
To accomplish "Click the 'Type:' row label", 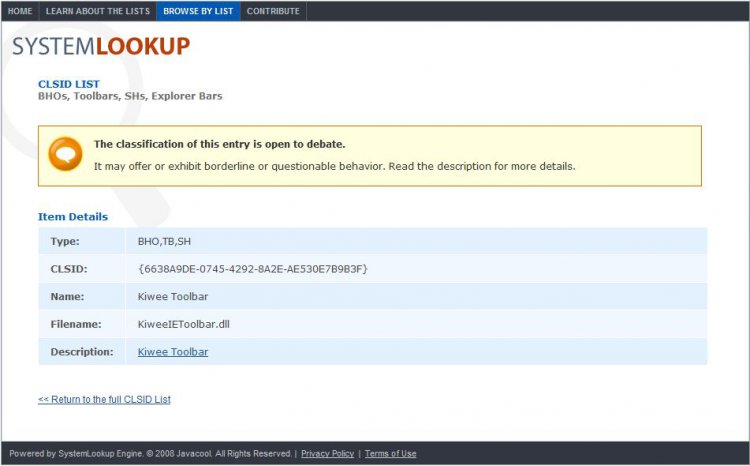I will pyautogui.click(x=65, y=242).
